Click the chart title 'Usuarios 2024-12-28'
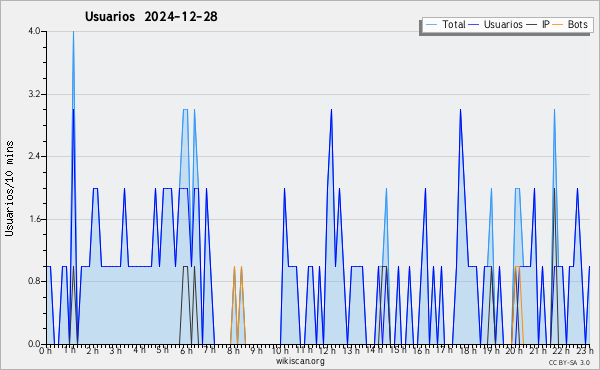Screen dimensions: 600x370 pyautogui.click(x=151, y=16)
